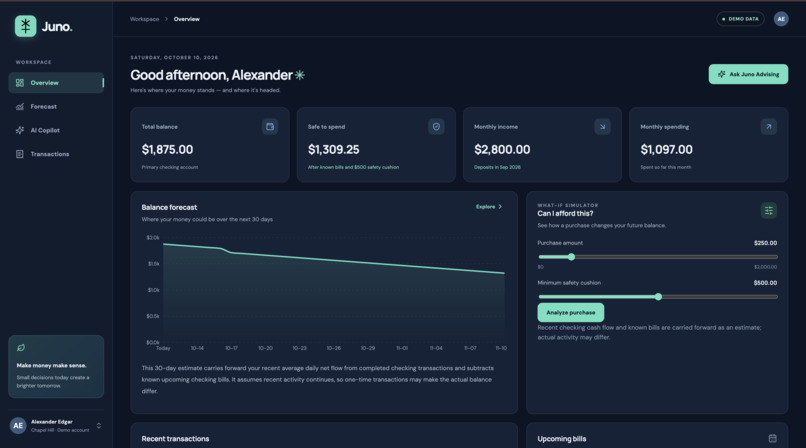Click the Juno logo icon
This screenshot has height=448, width=806.
pyautogui.click(x=25, y=26)
